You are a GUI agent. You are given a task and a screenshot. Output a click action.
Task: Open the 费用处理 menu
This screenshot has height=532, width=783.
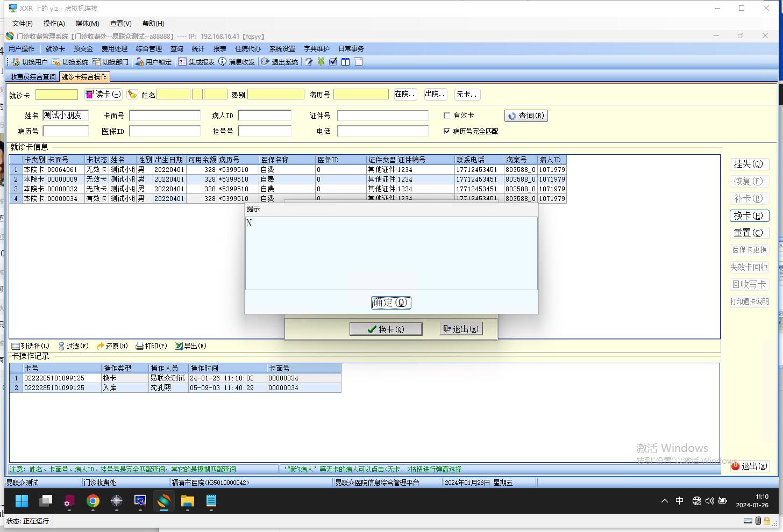coord(115,49)
